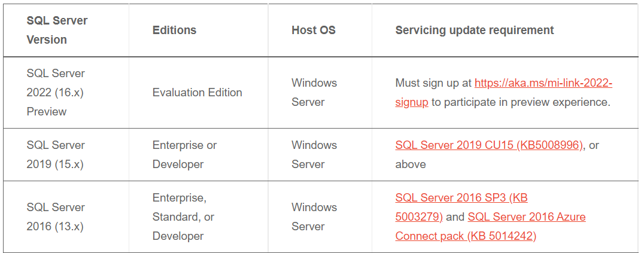Image resolution: width=644 pixels, height=253 pixels.
Task: Click the Host OS column header
Action: pos(314,31)
